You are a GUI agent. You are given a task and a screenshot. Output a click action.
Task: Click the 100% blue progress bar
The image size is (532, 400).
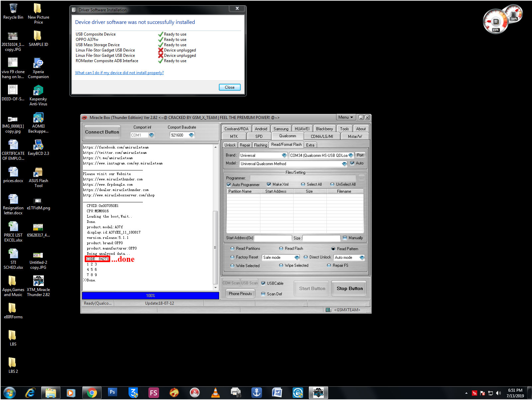click(x=150, y=295)
